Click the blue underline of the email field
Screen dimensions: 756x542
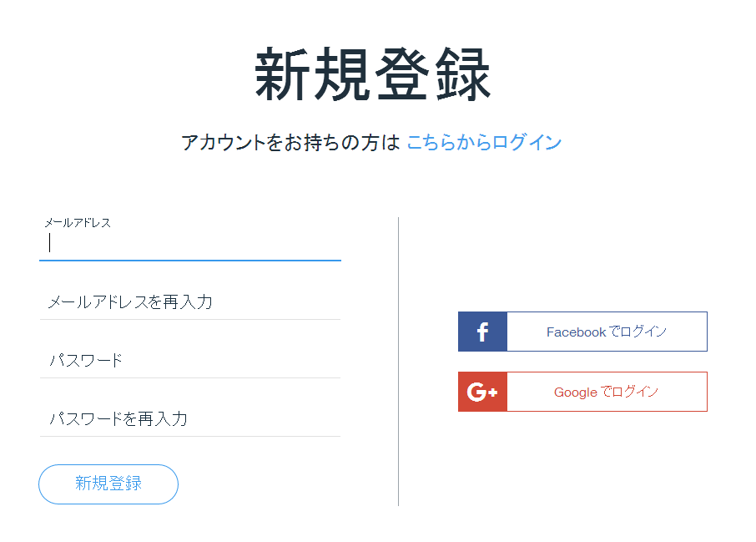coord(190,260)
